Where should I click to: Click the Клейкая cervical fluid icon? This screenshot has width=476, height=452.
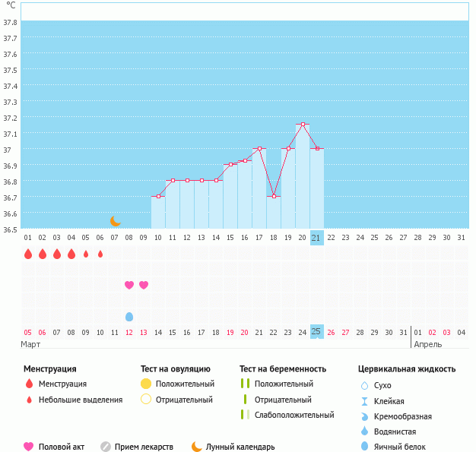point(365,401)
